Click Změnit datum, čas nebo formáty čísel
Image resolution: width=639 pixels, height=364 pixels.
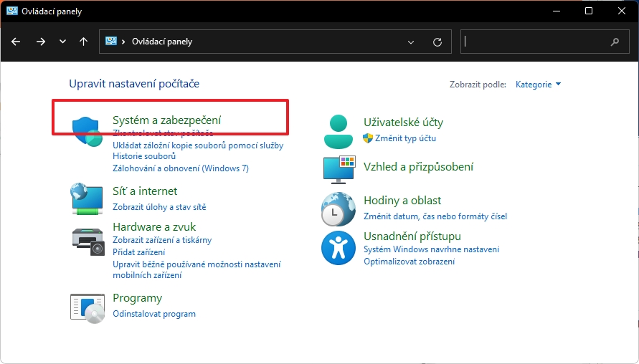pos(435,216)
